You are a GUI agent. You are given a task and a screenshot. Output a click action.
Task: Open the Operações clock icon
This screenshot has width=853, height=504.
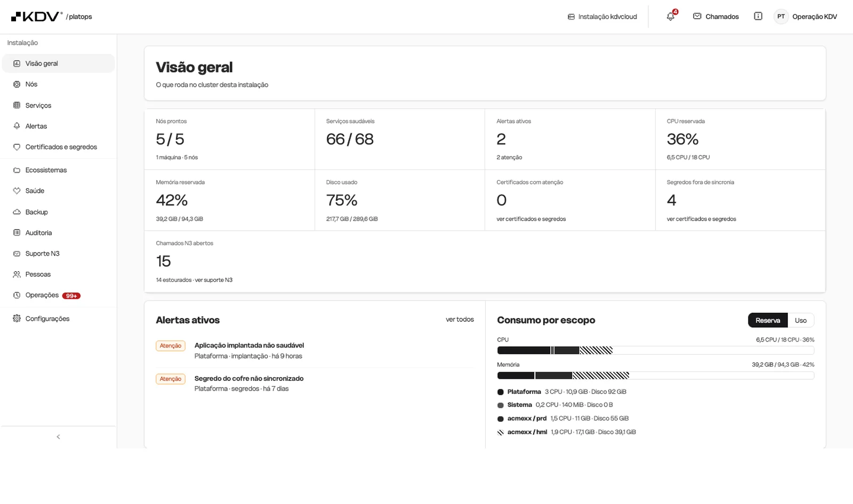click(x=17, y=295)
